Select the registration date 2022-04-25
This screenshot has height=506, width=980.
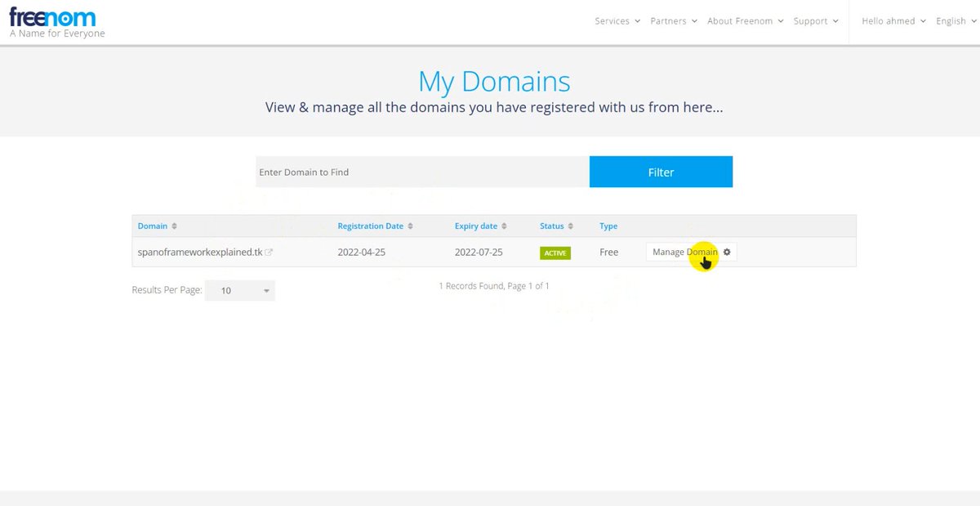(361, 252)
